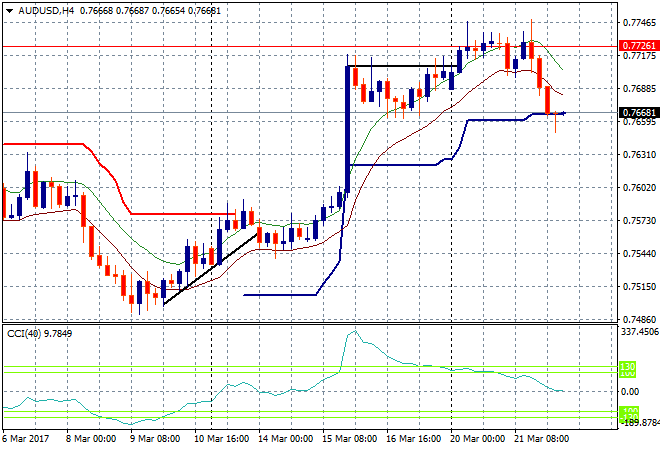The width and height of the screenshot is (660, 450).
Task: Click the price scale value 0.74860
Action: (x=639, y=320)
